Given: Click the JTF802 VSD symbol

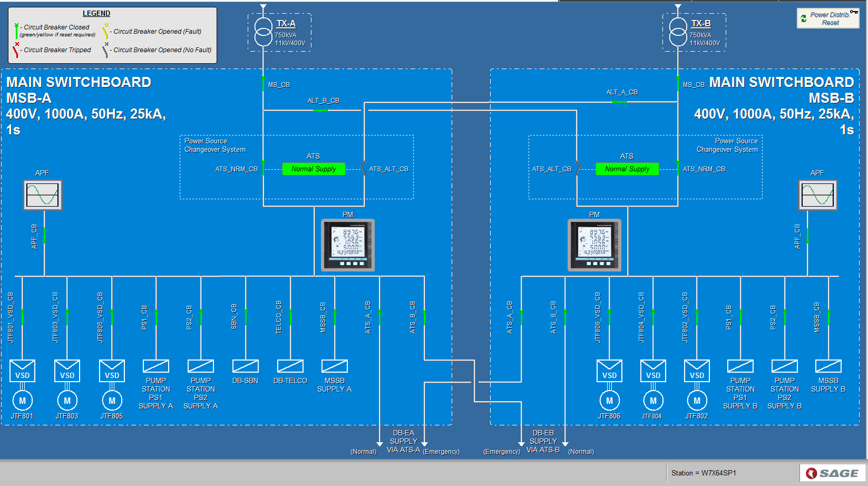Looking at the screenshot, I should [697, 371].
